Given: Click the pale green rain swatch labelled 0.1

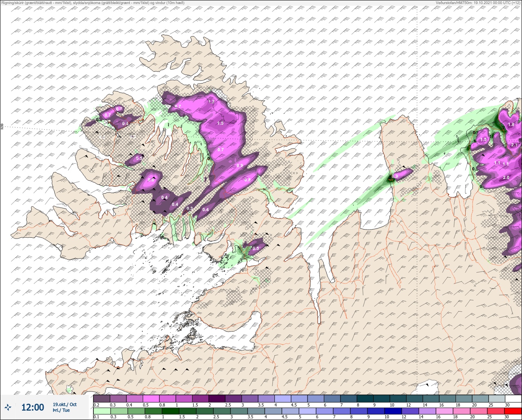Looking at the screenshot, I should click(x=102, y=411).
